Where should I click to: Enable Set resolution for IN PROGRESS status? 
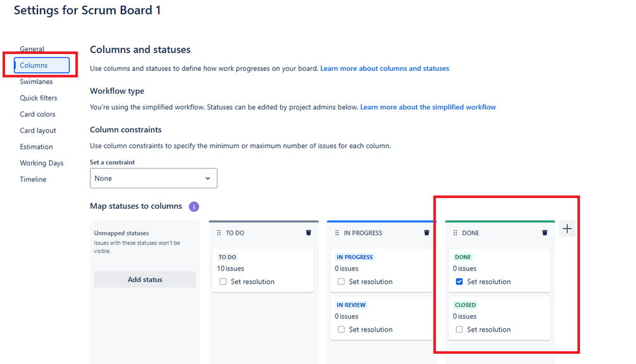[341, 282]
